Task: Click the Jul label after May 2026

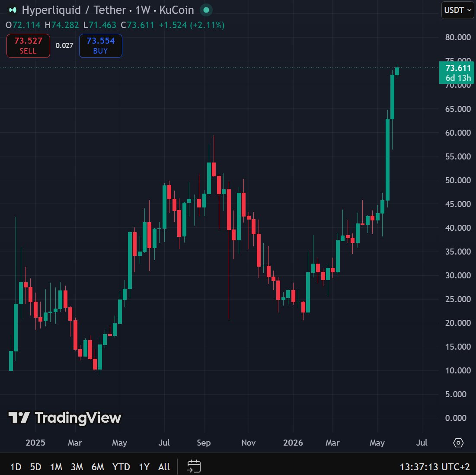Action: click(x=422, y=443)
